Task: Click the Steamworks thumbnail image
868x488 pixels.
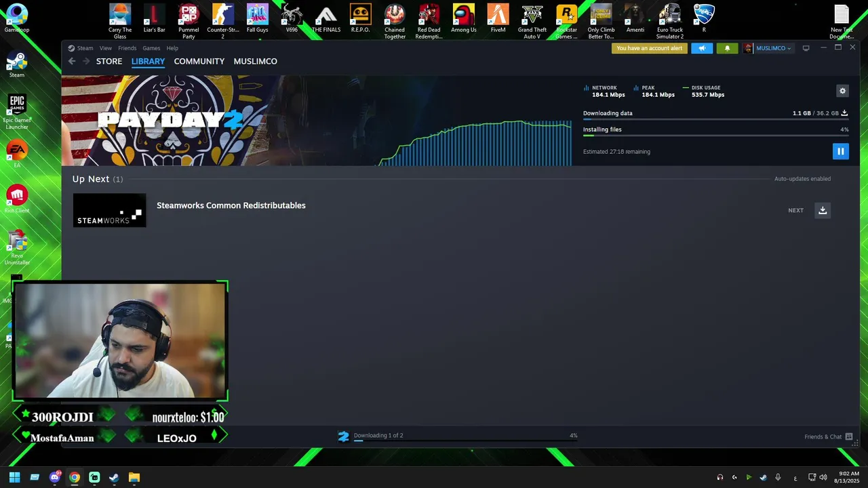Action: 109,210
